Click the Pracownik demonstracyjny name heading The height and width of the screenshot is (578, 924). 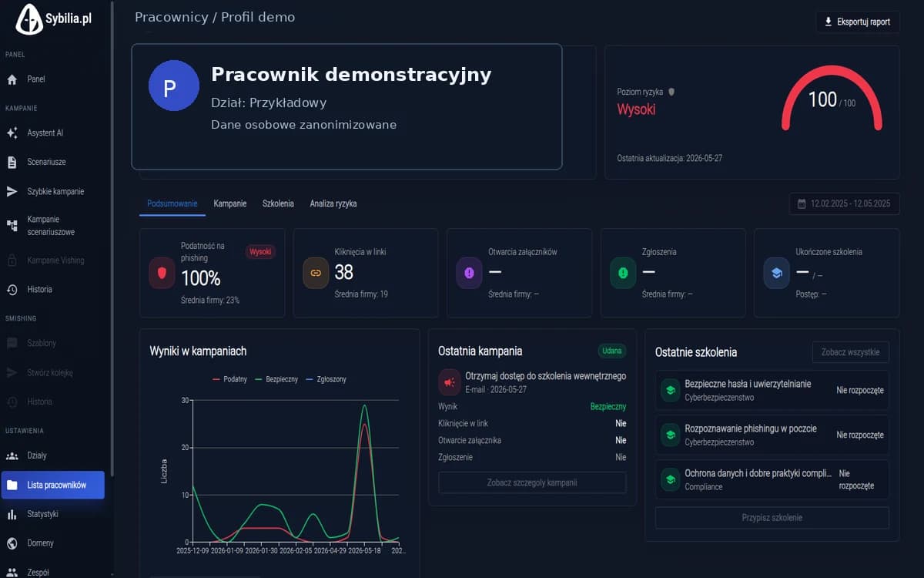(351, 75)
